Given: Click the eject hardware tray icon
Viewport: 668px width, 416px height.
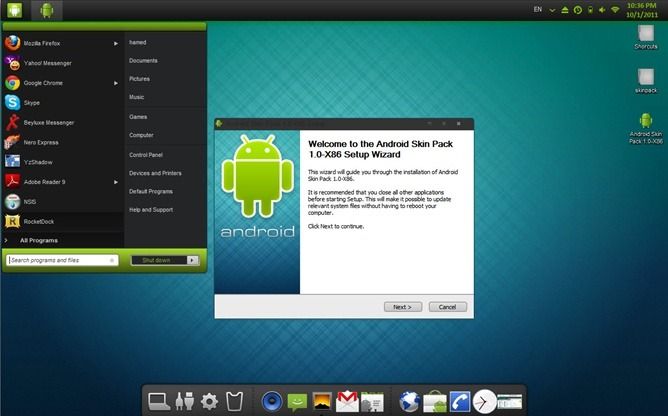Looking at the screenshot, I should [565, 10].
